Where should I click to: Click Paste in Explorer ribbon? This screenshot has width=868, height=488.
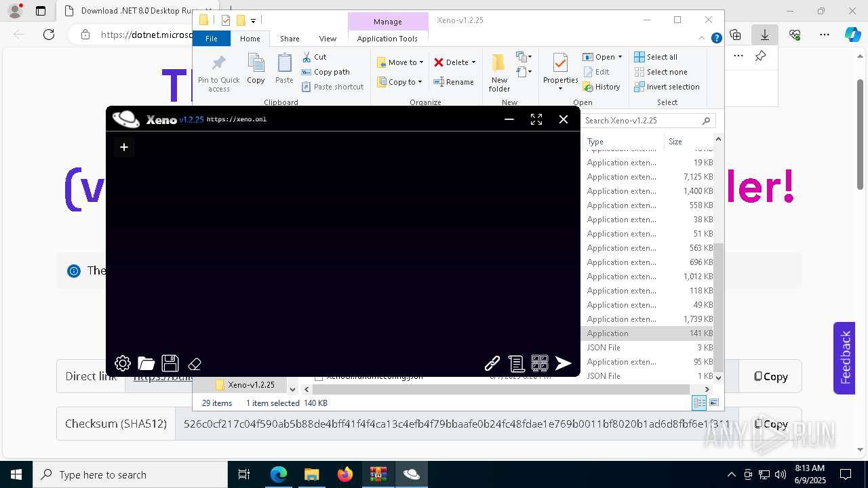(x=284, y=69)
